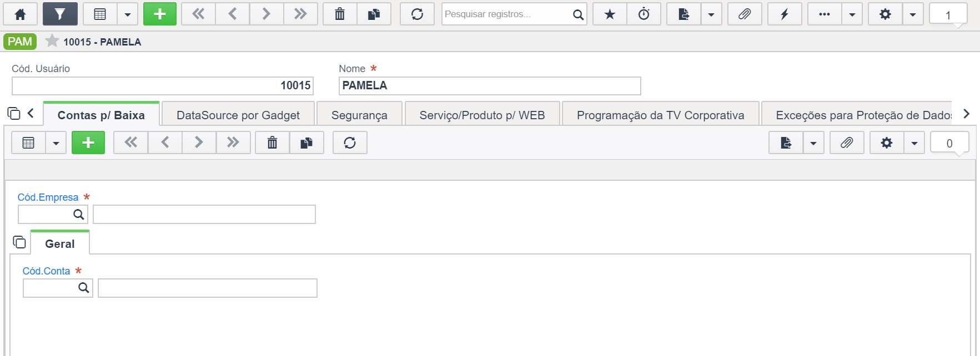Viewport: 980px width, 356px height.
Task: Click the top toolbar paperclip attachment icon
Action: (x=744, y=14)
